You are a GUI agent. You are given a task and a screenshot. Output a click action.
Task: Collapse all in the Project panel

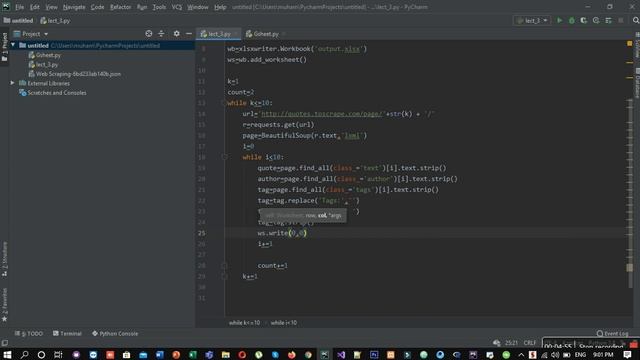161,34
